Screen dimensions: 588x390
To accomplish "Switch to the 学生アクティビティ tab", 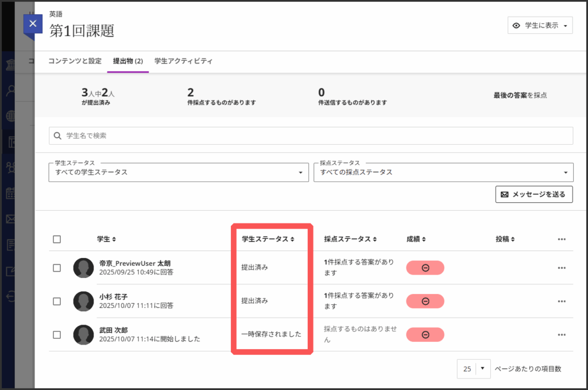I will pos(183,61).
